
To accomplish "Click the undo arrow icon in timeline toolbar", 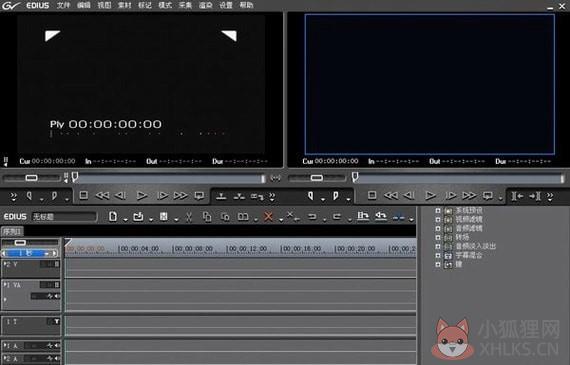I will coord(312,217).
